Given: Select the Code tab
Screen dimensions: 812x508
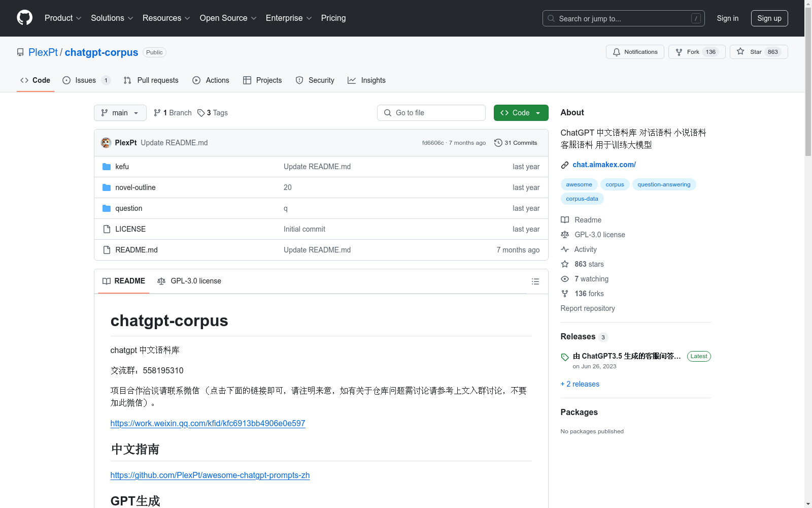Looking at the screenshot, I should (36, 80).
